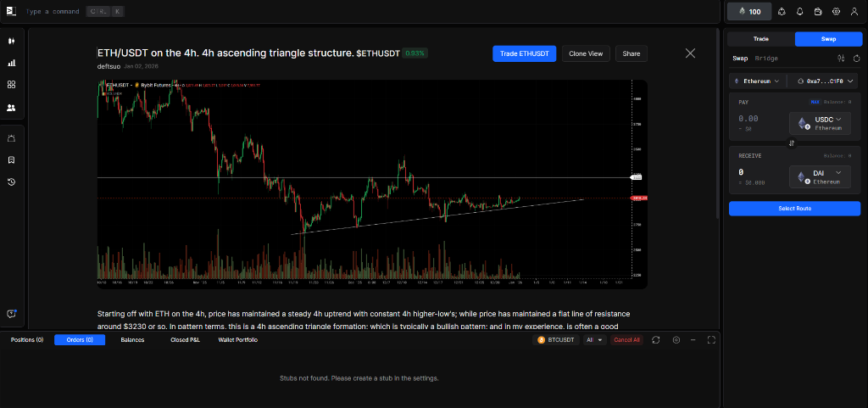Open the Positions (0) tab

pyautogui.click(x=27, y=340)
